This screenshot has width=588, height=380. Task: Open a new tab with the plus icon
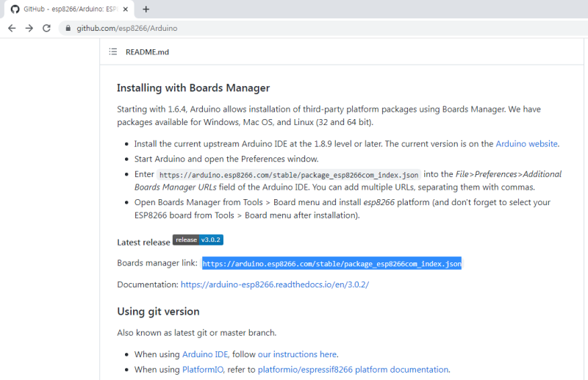coord(146,10)
